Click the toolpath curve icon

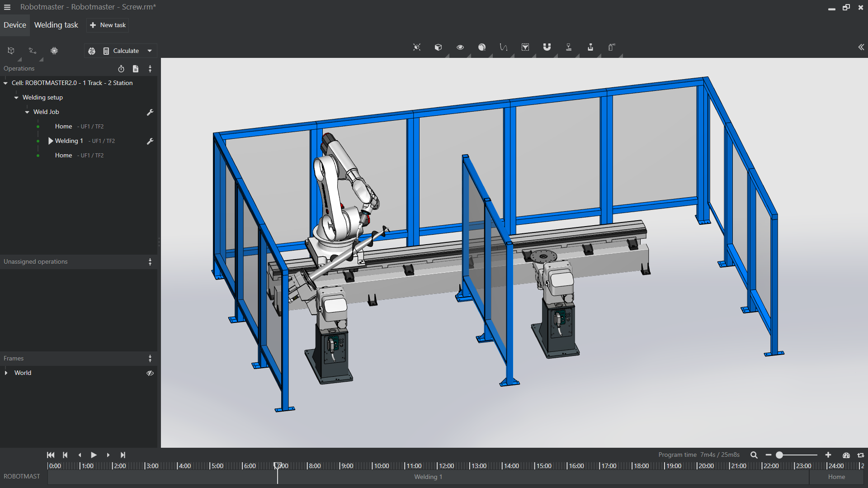(504, 47)
